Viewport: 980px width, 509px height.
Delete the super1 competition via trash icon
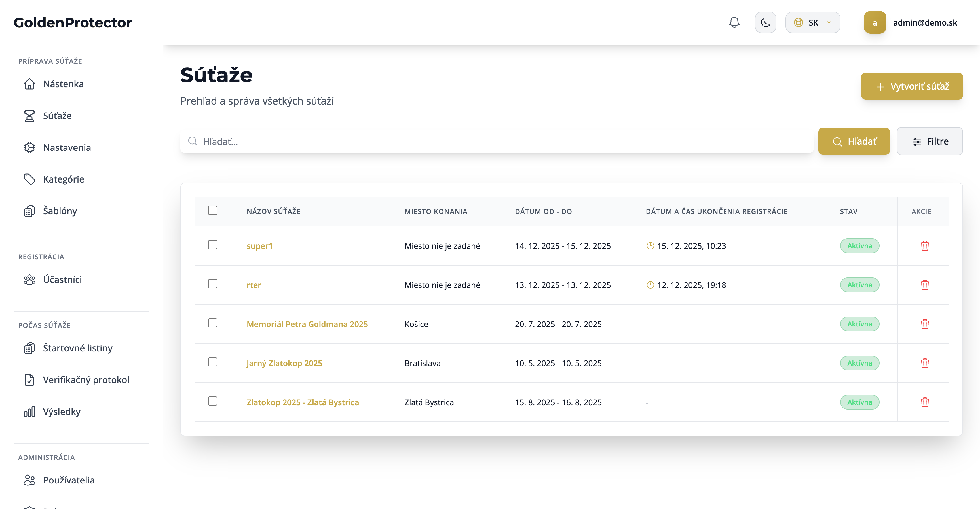click(925, 246)
